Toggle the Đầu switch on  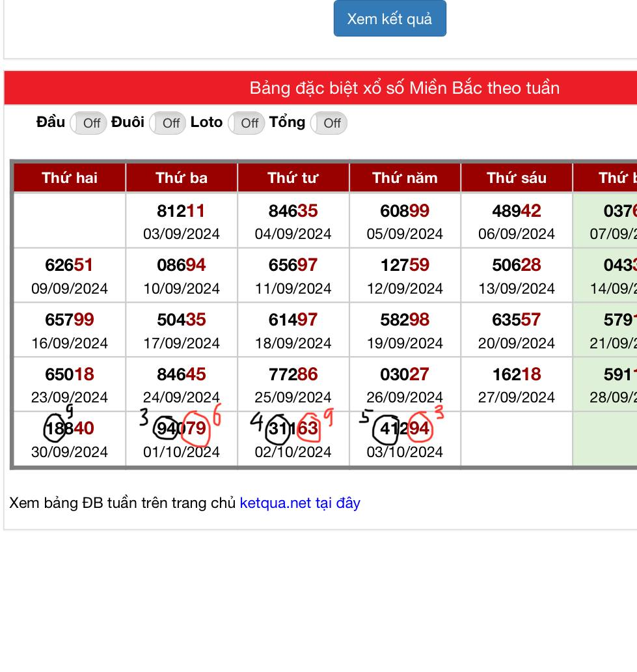(x=88, y=123)
